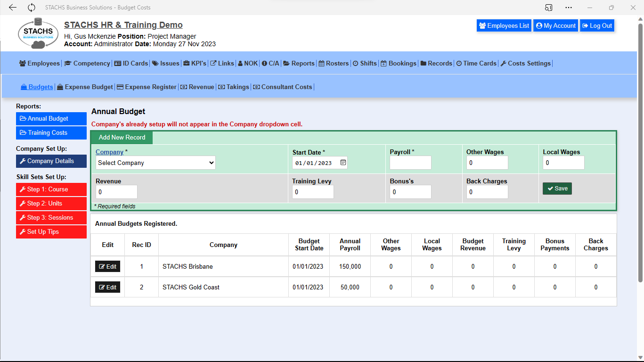
Task: Click the 150,000 annual payroll value
Action: pyautogui.click(x=350, y=267)
